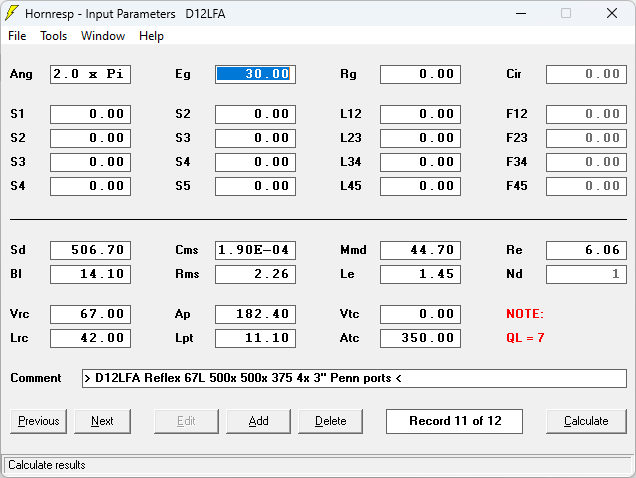This screenshot has height=478, width=636.
Task: Click the L23 input field
Action: click(x=421, y=138)
